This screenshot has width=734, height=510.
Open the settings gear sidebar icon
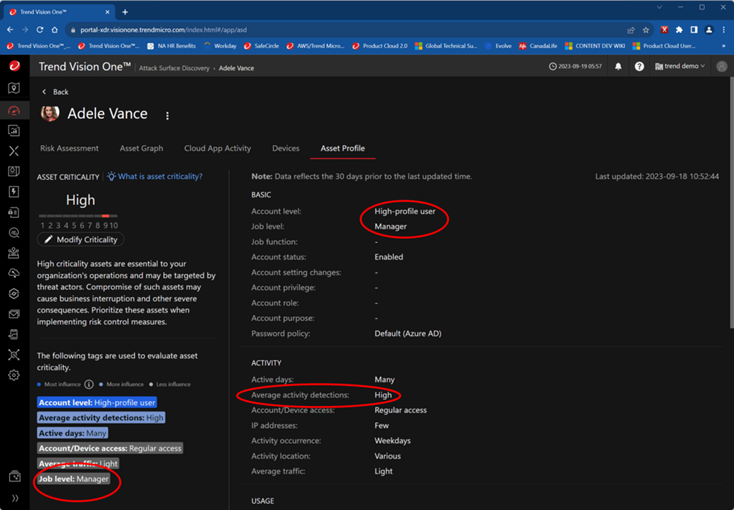(x=14, y=375)
